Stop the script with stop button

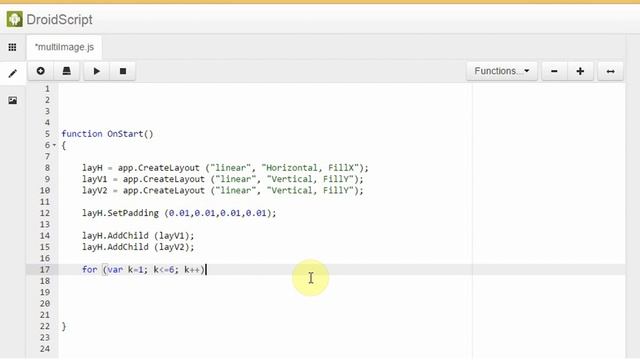(x=123, y=71)
